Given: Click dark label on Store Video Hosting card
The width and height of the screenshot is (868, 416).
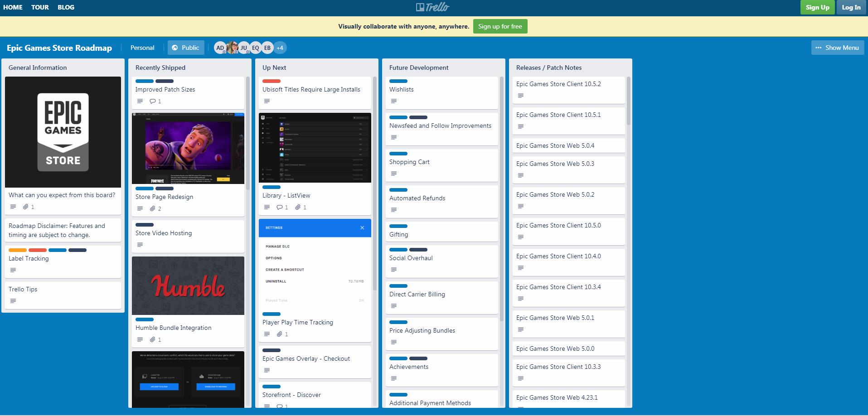Looking at the screenshot, I should (145, 225).
